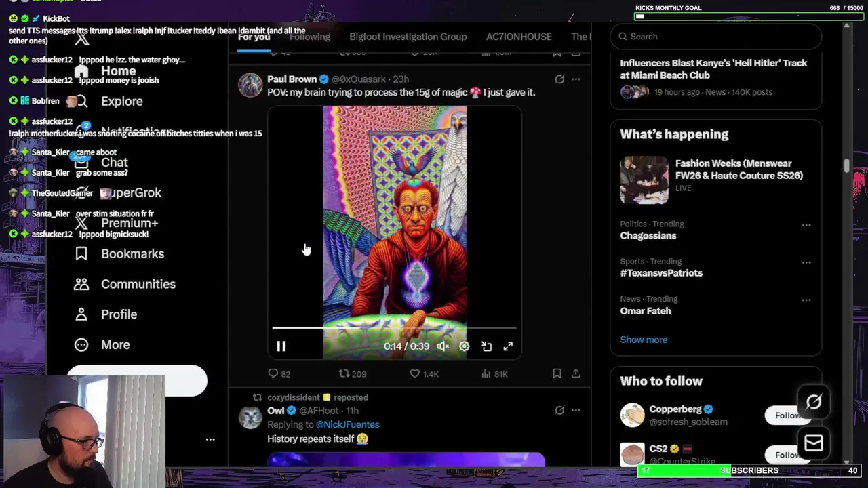This screenshot has width=868, height=488.
Task: Open Paul Brown's profile name
Action: click(x=292, y=79)
